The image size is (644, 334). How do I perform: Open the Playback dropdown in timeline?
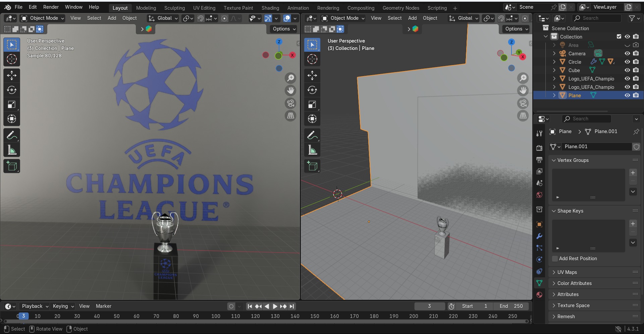click(35, 306)
